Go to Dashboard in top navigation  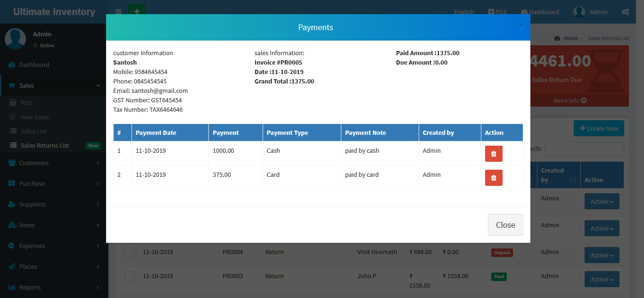click(540, 12)
